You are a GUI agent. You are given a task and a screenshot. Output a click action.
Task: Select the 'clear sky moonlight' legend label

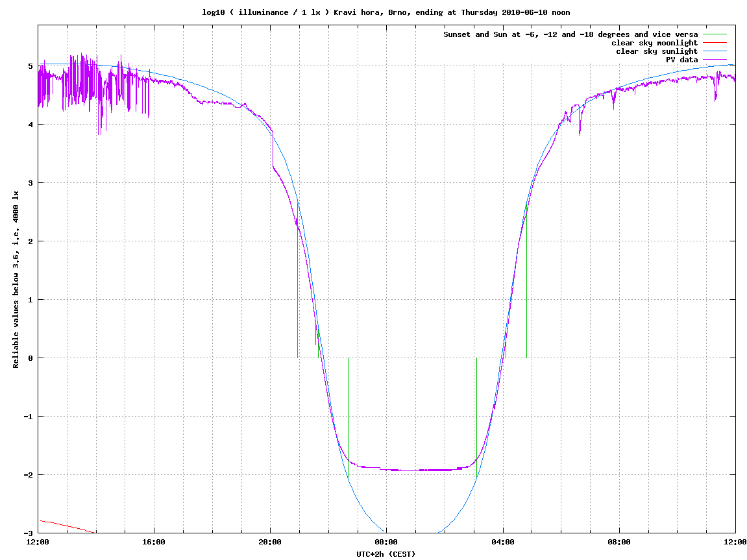(x=655, y=43)
